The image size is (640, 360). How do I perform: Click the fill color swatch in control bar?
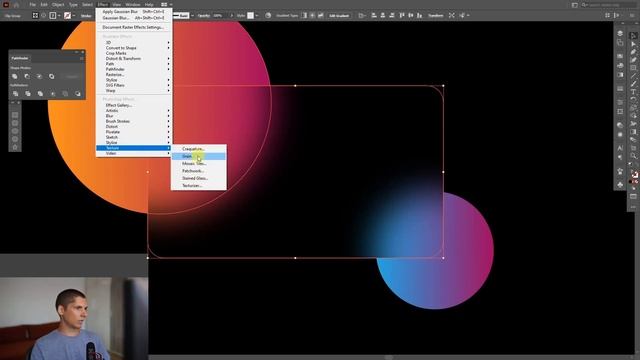point(53,16)
